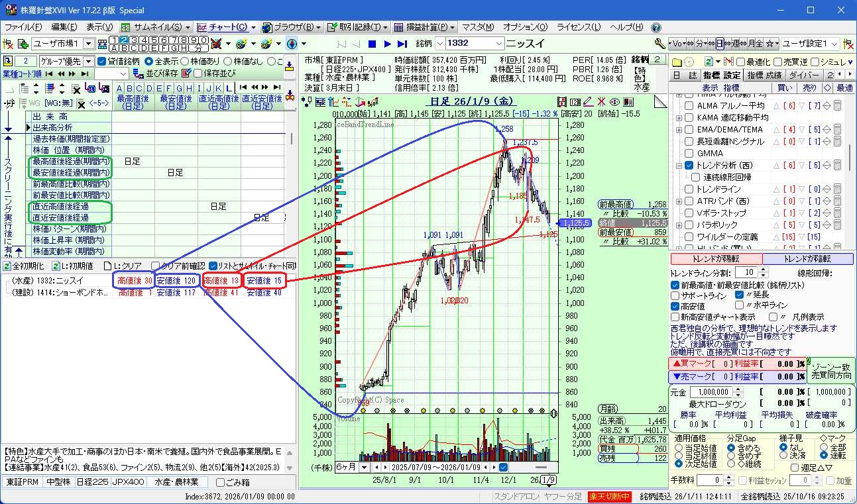Click the compass icon in toolbar
The width and height of the screenshot is (857, 504).
(291, 44)
